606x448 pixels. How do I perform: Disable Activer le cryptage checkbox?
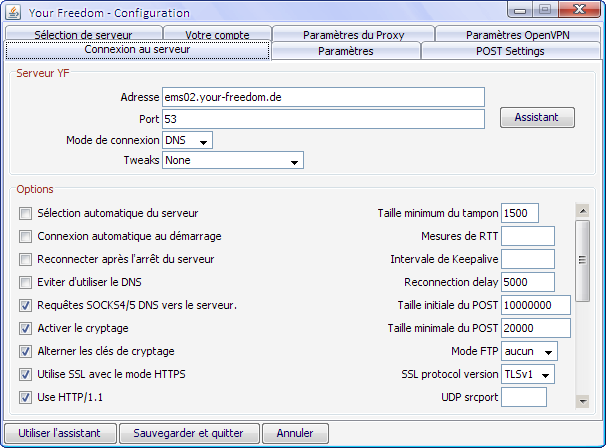point(26,328)
